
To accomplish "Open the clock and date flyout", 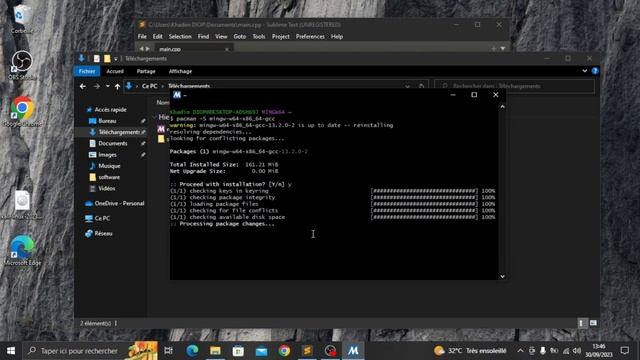I will tap(599, 351).
